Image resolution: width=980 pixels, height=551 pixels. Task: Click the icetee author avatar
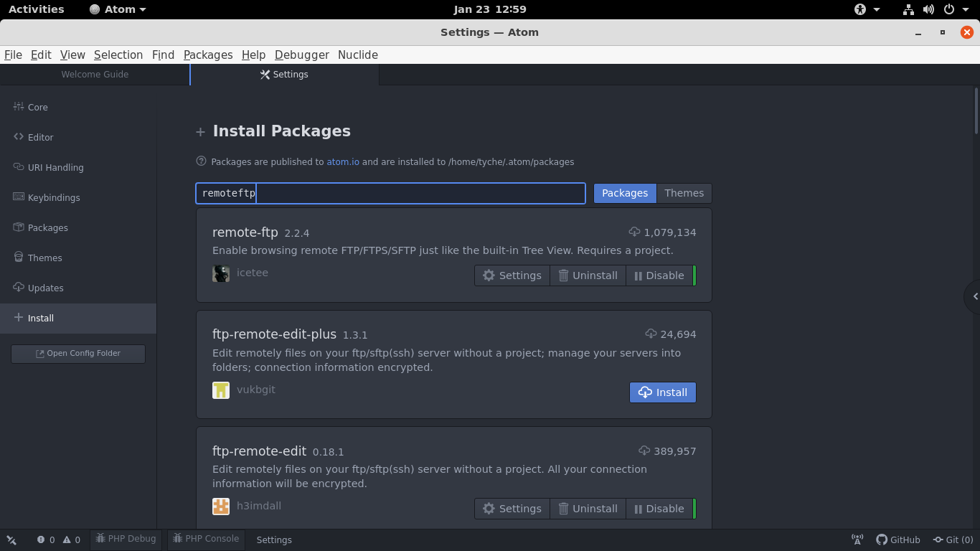221,273
